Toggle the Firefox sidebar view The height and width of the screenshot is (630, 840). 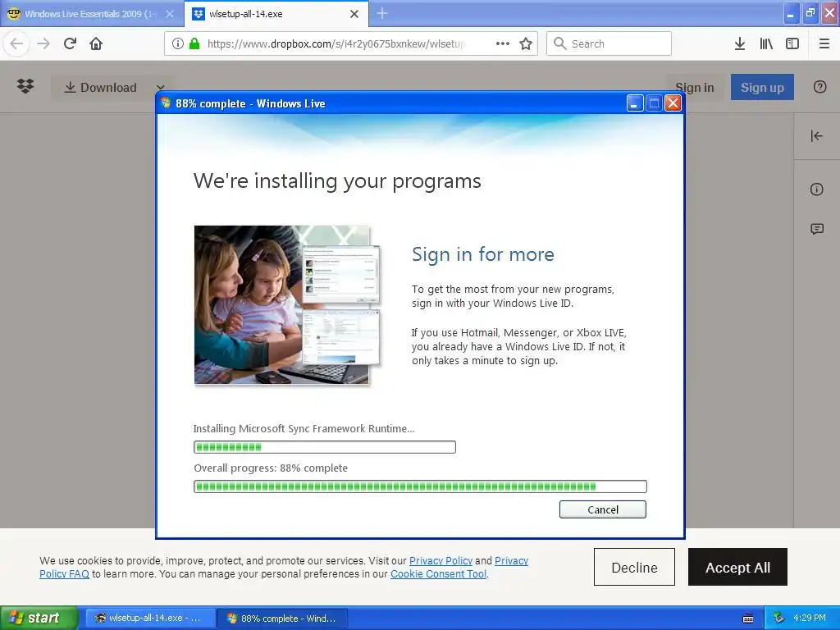pos(792,43)
